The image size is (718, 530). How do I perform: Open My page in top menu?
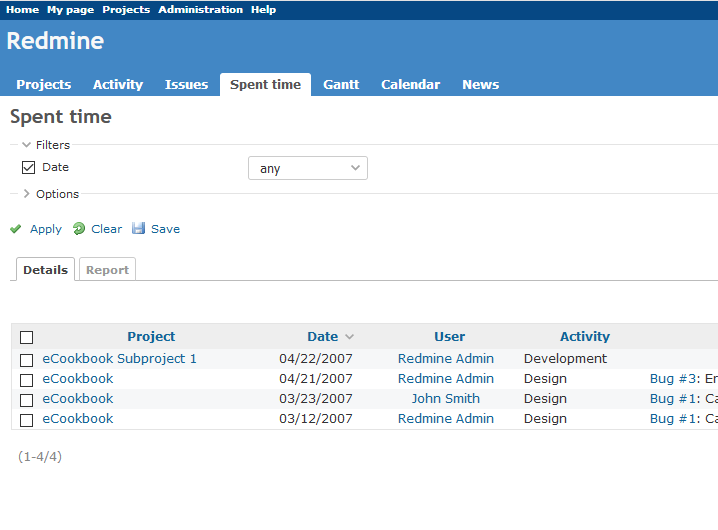click(71, 10)
